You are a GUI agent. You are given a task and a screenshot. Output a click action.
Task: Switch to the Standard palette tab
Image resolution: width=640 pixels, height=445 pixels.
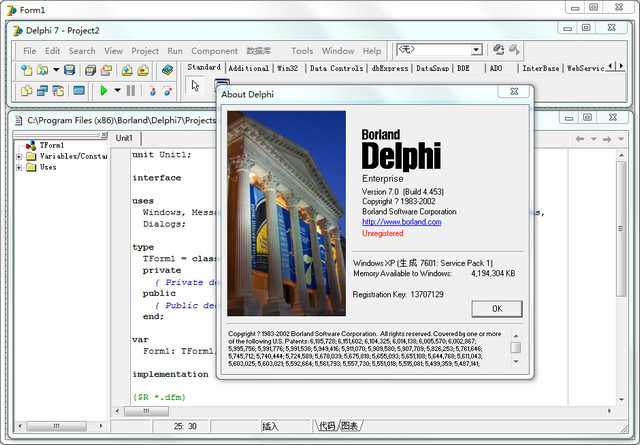[204, 67]
